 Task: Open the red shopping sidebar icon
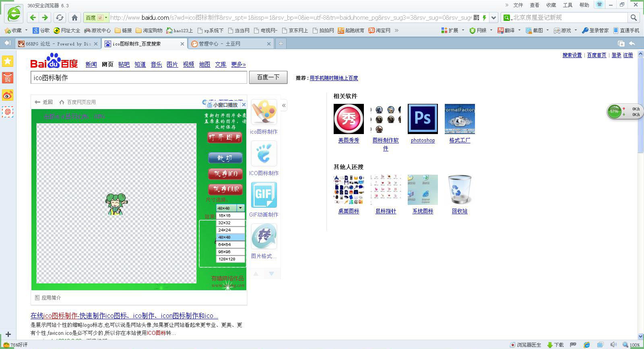[x=8, y=78]
